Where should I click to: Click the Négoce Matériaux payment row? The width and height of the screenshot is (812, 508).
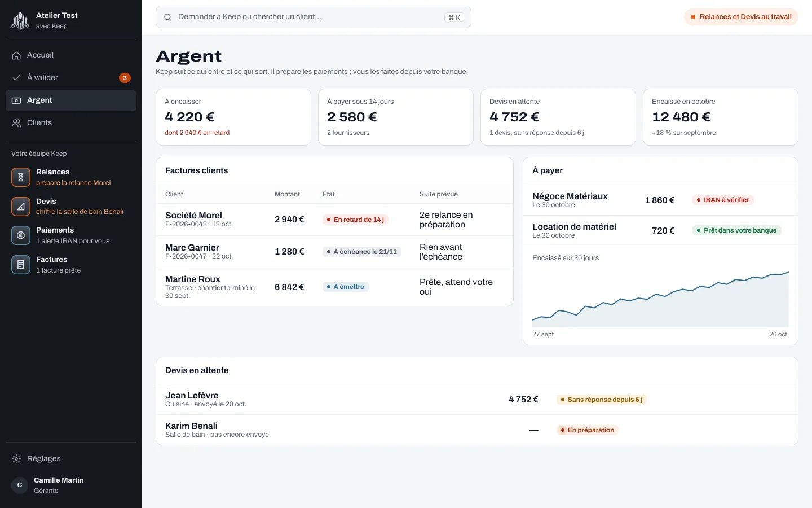[x=660, y=200]
